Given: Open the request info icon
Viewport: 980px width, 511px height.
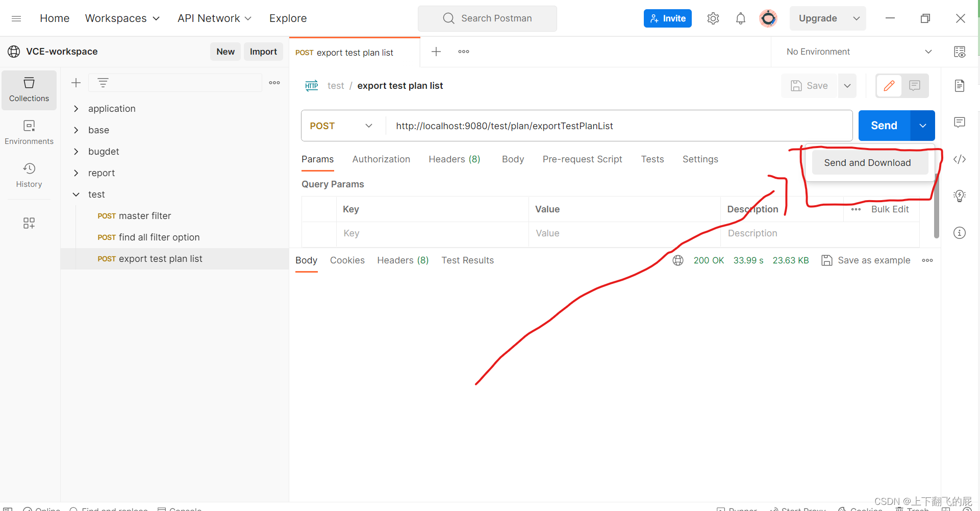Looking at the screenshot, I should tap(960, 233).
